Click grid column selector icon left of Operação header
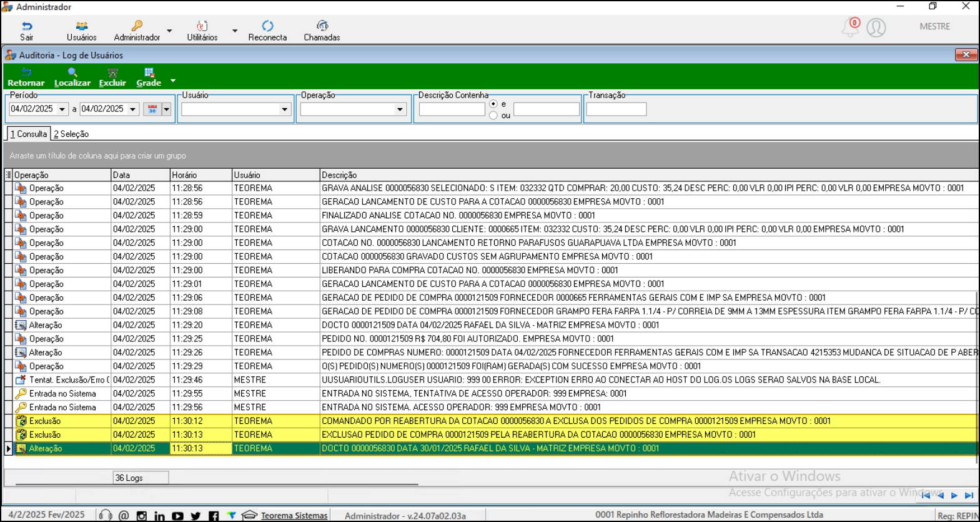This screenshot has height=522, width=980. (x=8, y=175)
